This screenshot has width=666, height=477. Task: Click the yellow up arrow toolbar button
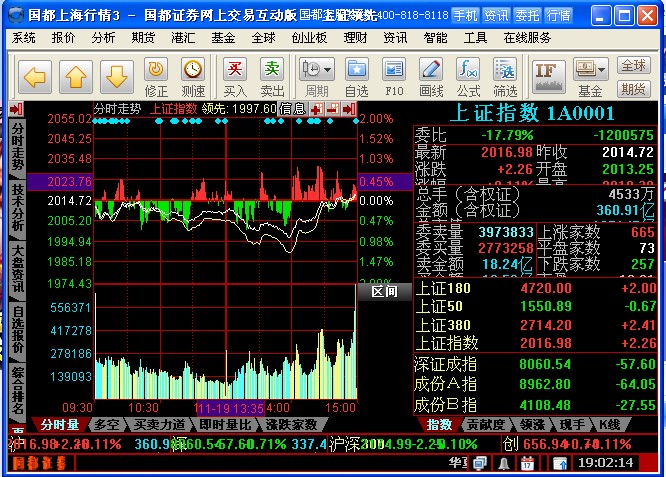76,77
